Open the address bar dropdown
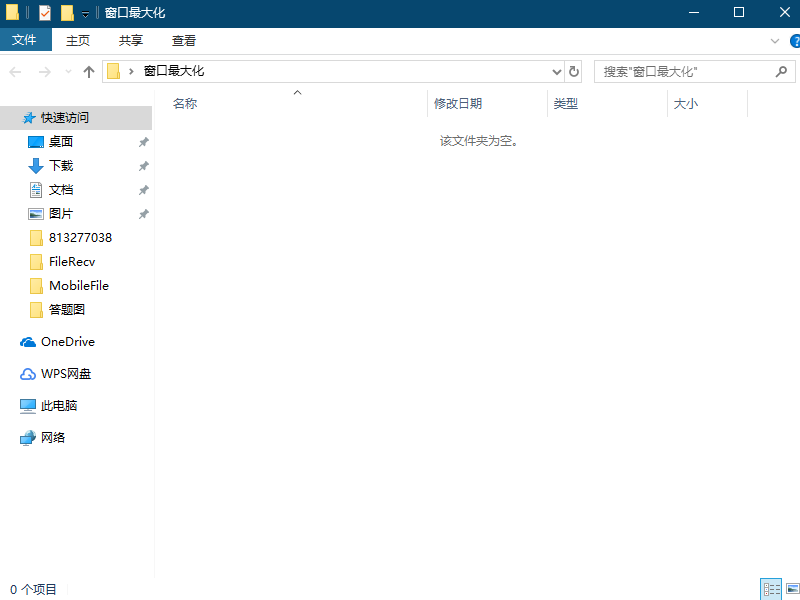The width and height of the screenshot is (800, 600). coord(557,71)
